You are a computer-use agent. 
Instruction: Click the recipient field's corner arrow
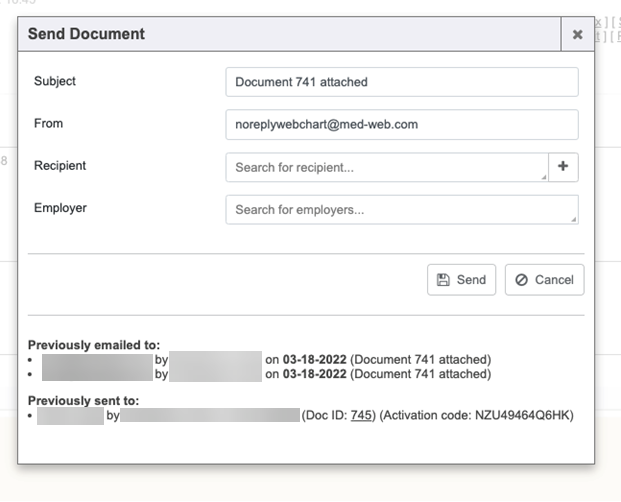(x=543, y=177)
